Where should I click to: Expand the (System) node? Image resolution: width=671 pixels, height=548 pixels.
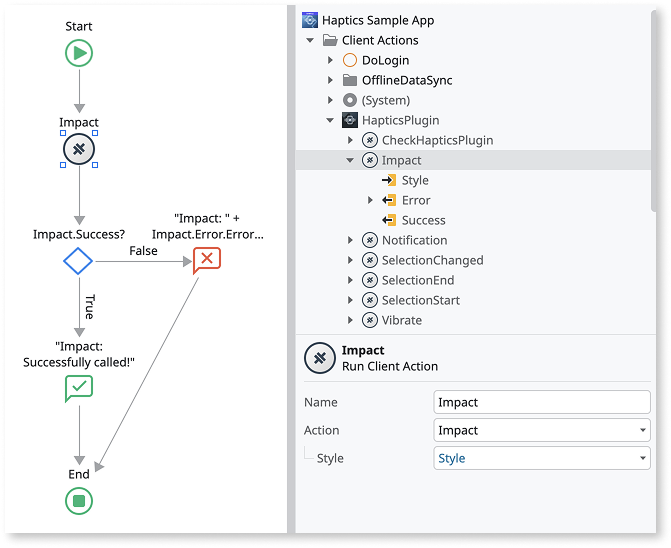coord(330,100)
